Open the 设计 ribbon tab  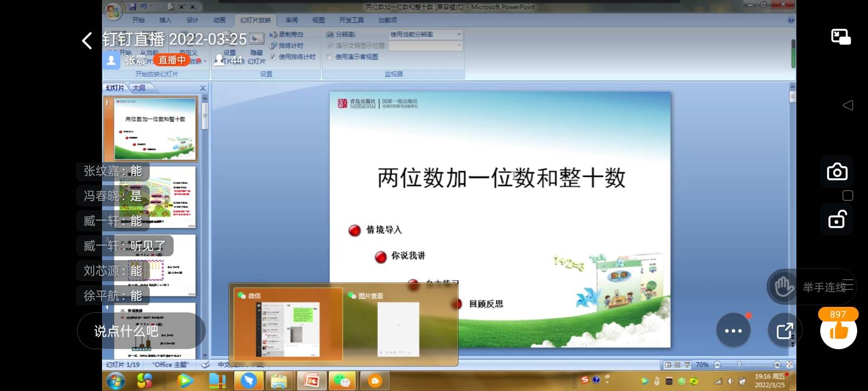click(x=192, y=20)
